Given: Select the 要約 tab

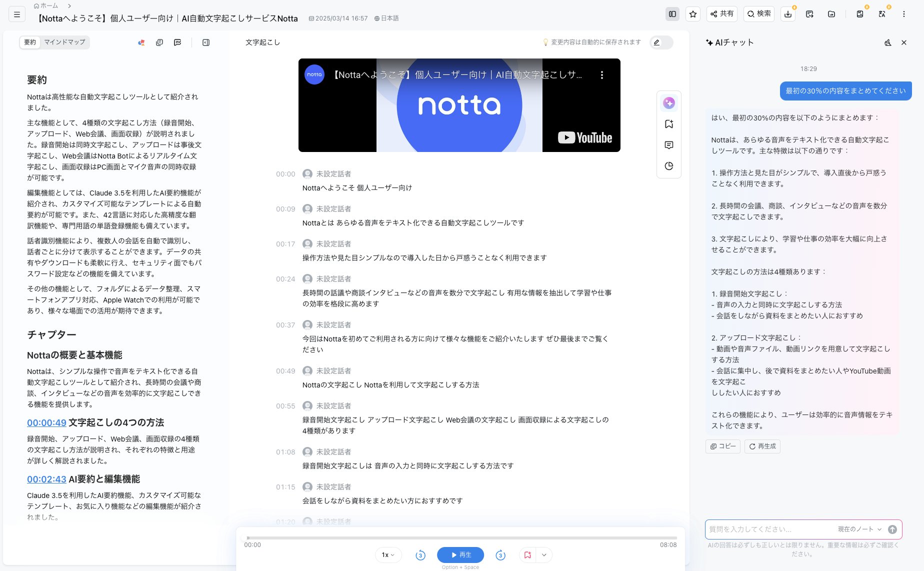Looking at the screenshot, I should coord(30,42).
